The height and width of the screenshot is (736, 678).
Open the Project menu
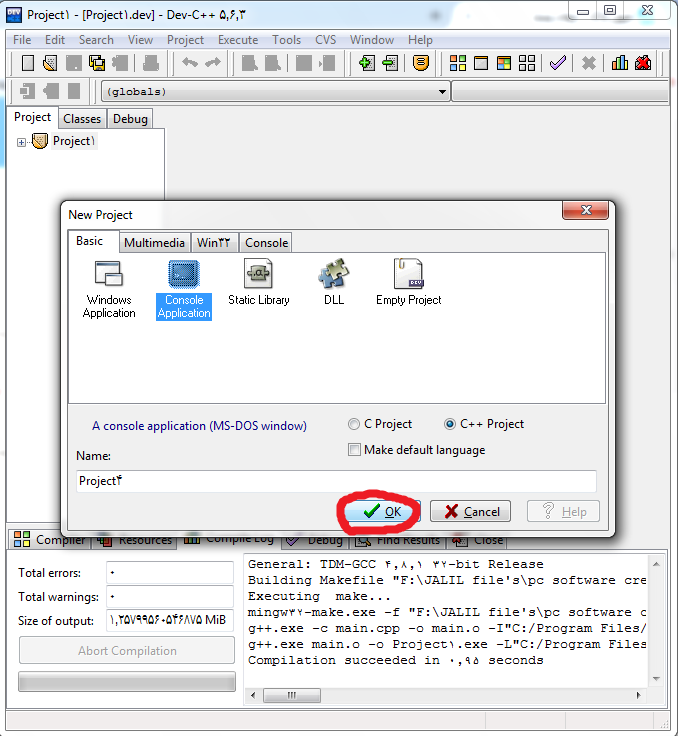[x=185, y=40]
